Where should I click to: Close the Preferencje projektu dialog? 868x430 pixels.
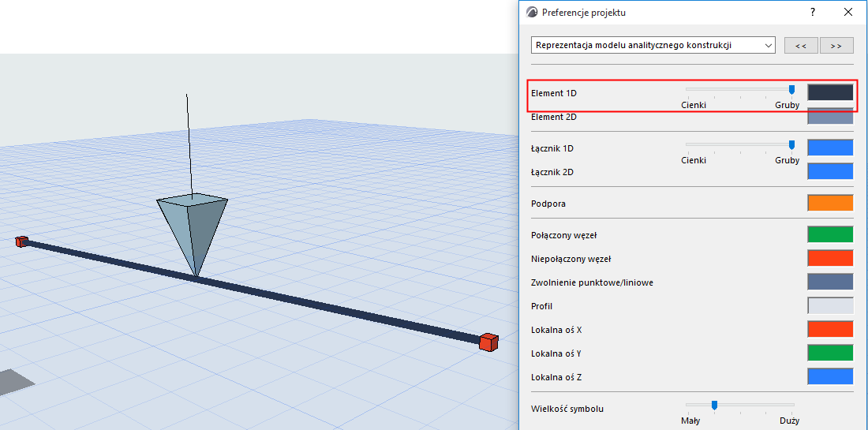[x=847, y=12]
